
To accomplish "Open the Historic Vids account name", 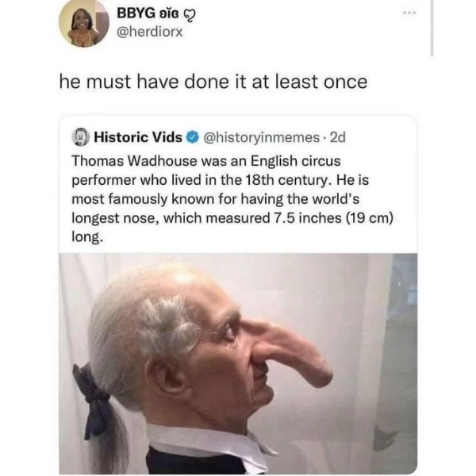I will click(x=138, y=137).
